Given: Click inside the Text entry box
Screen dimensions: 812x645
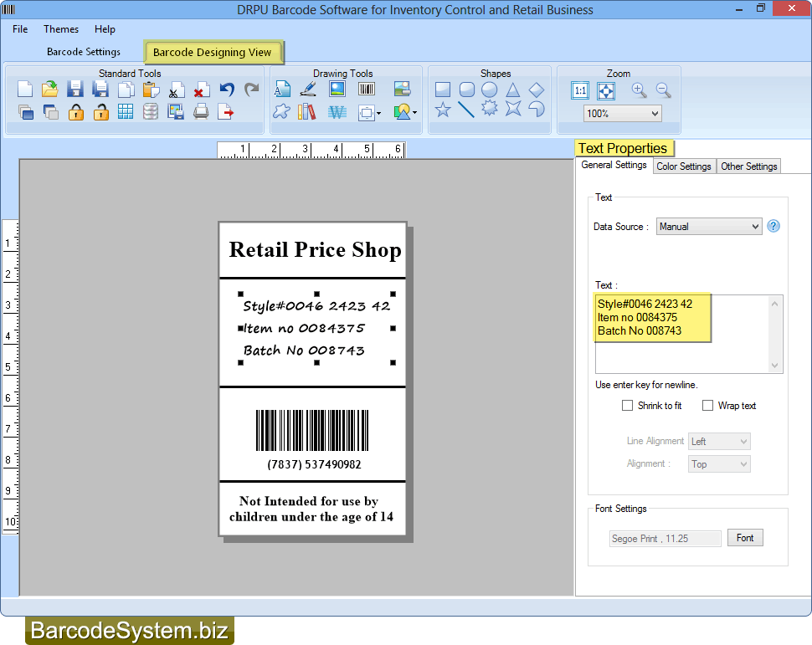Looking at the screenshot, I should [x=688, y=334].
